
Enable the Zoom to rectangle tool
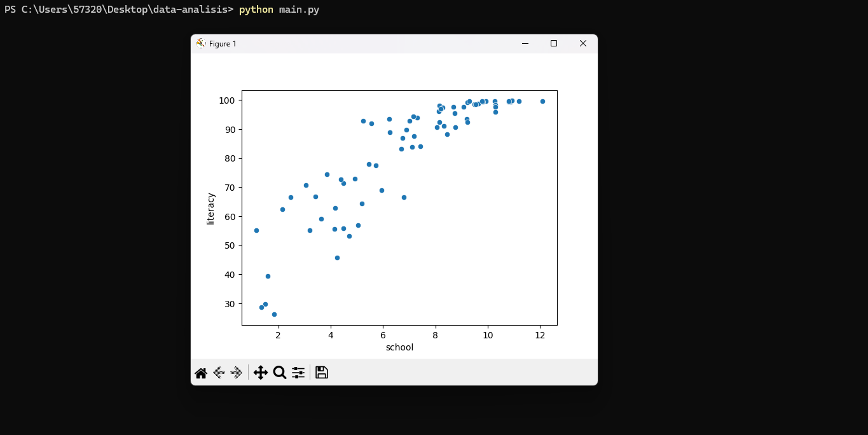click(279, 373)
